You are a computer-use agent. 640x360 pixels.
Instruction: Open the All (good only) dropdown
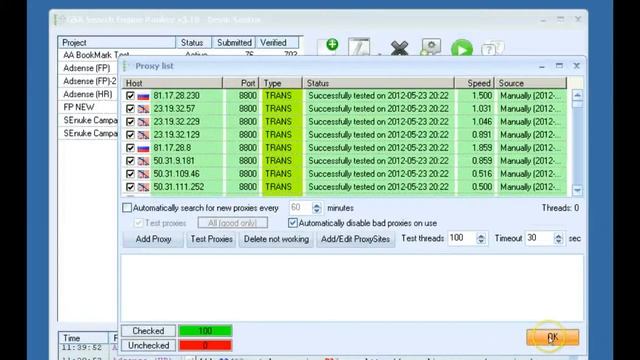233,223
